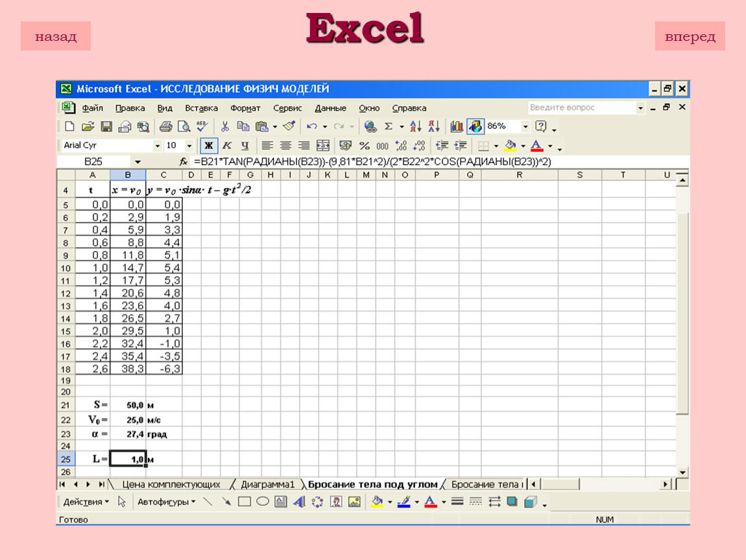Click the New document icon
The height and width of the screenshot is (560, 746).
[69, 126]
